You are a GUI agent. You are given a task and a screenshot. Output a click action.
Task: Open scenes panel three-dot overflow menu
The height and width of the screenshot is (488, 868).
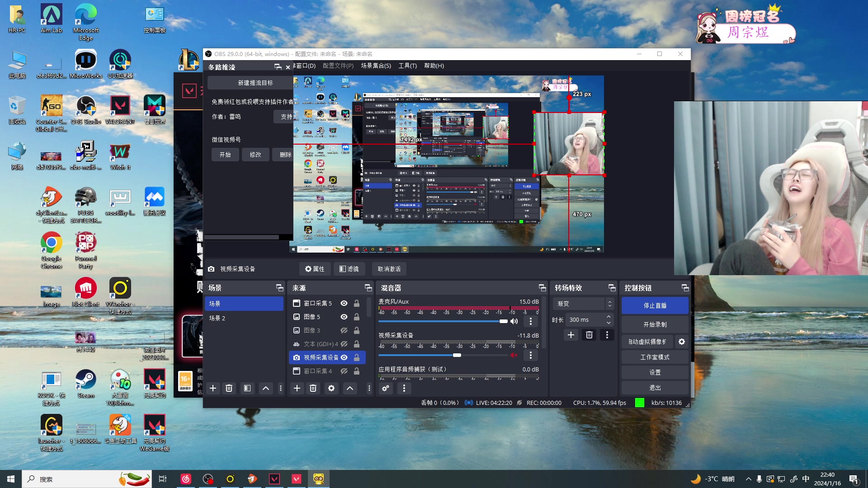click(281, 388)
